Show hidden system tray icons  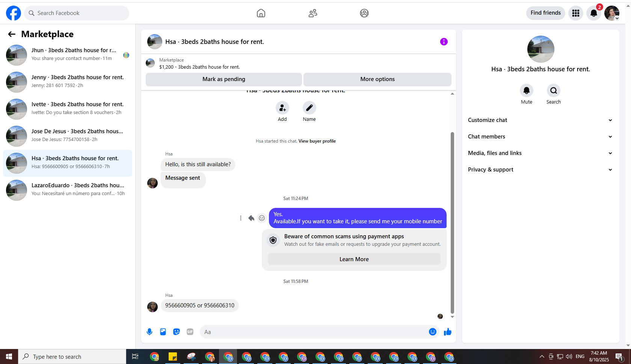click(542, 356)
